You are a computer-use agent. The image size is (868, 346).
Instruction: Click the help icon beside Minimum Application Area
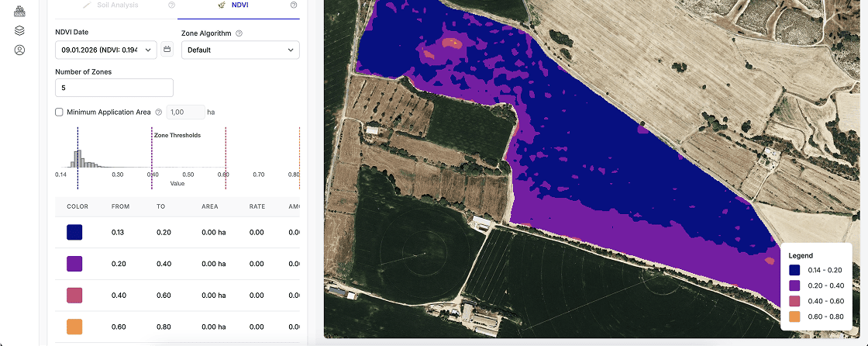(158, 112)
